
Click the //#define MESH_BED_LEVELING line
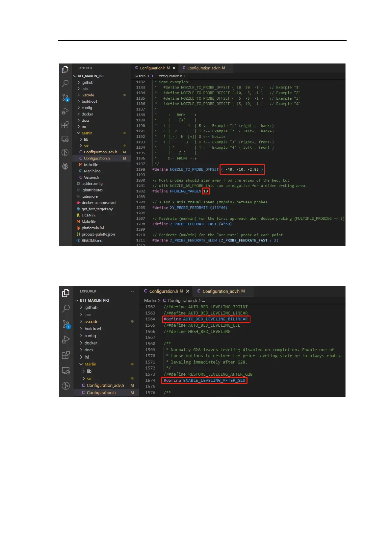[197, 331]
